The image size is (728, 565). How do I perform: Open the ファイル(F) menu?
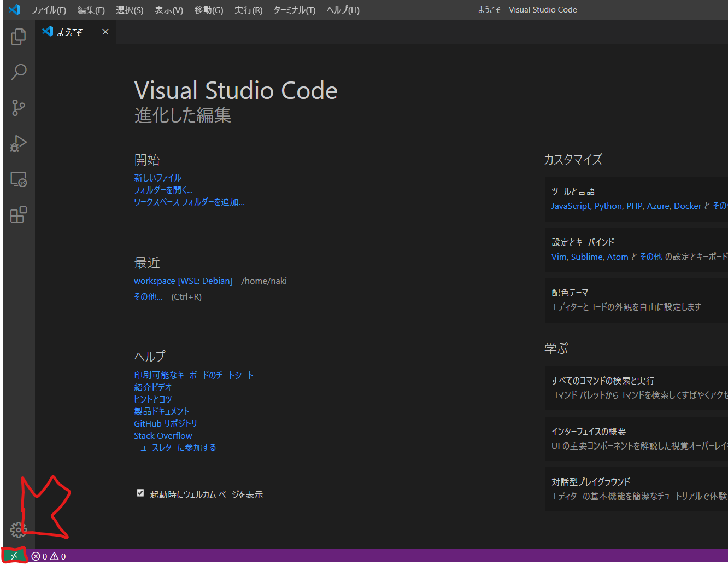click(x=49, y=10)
